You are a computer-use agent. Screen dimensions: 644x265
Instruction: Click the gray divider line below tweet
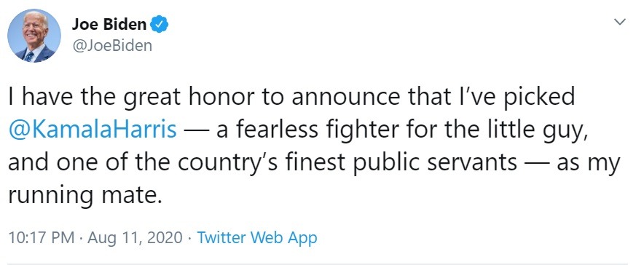point(318,264)
